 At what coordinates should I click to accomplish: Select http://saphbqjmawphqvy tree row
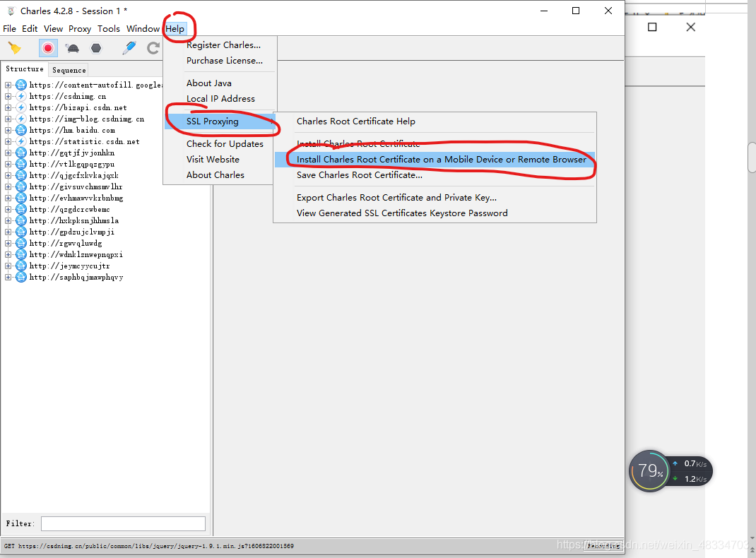click(76, 277)
